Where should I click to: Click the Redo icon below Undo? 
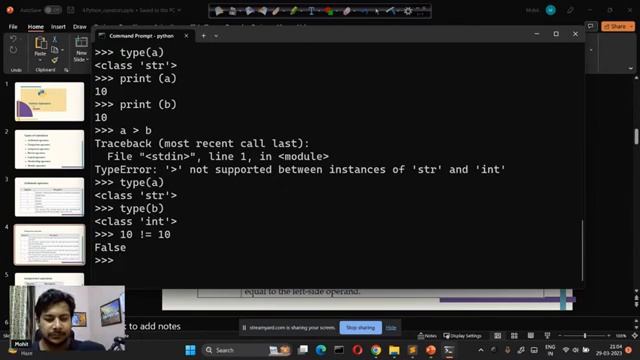13,50
